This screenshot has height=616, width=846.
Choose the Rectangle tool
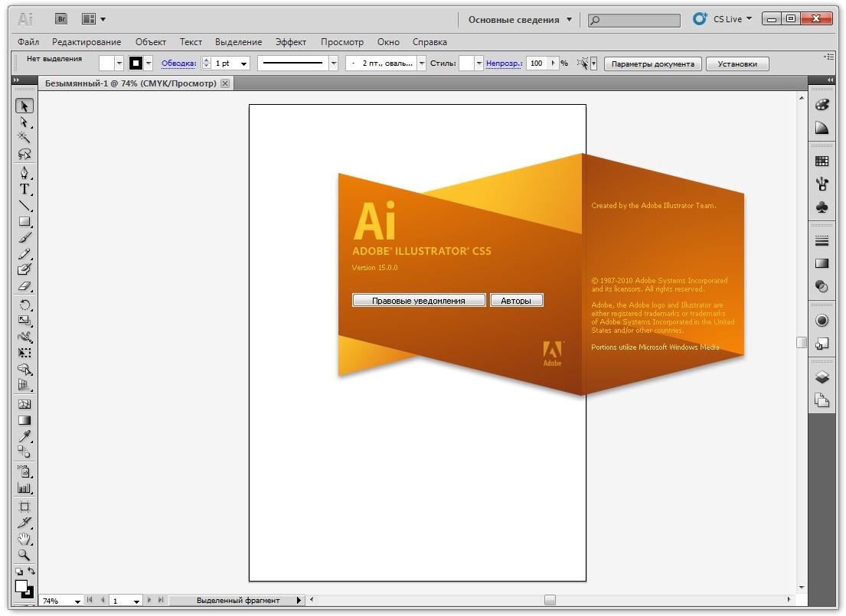tap(24, 221)
